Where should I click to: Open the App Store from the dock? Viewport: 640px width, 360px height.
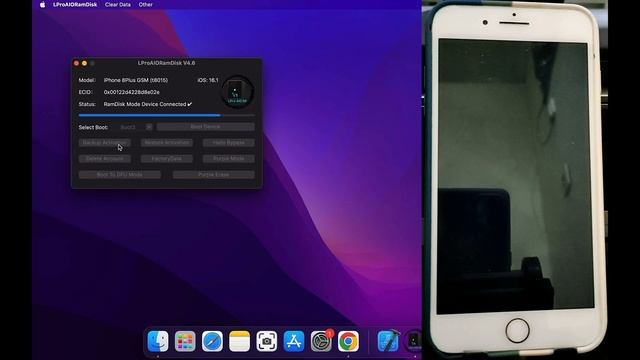click(294, 341)
